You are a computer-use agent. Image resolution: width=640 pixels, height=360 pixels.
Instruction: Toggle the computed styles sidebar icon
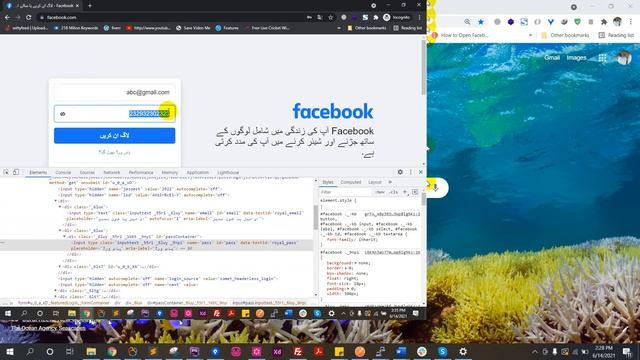tap(415, 192)
